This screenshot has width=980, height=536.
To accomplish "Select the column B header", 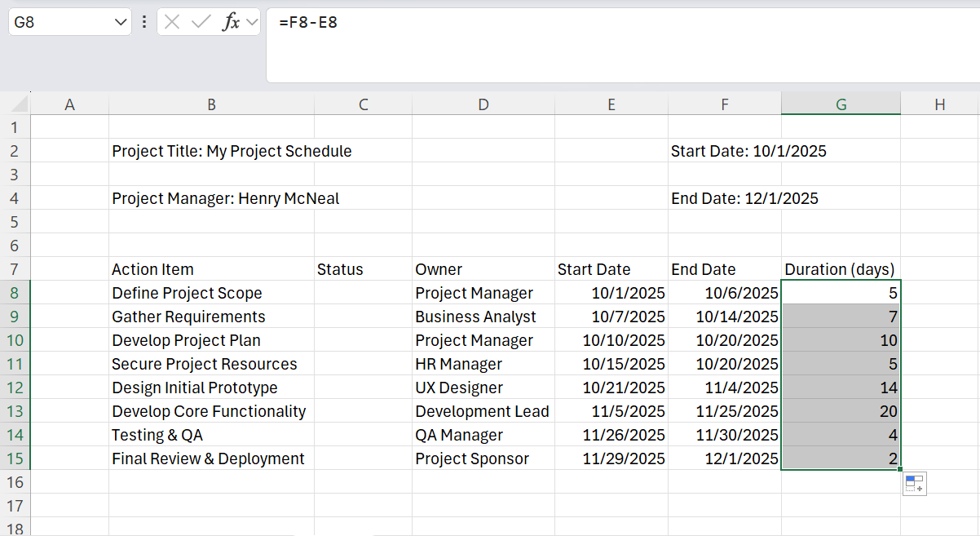I will 211,104.
